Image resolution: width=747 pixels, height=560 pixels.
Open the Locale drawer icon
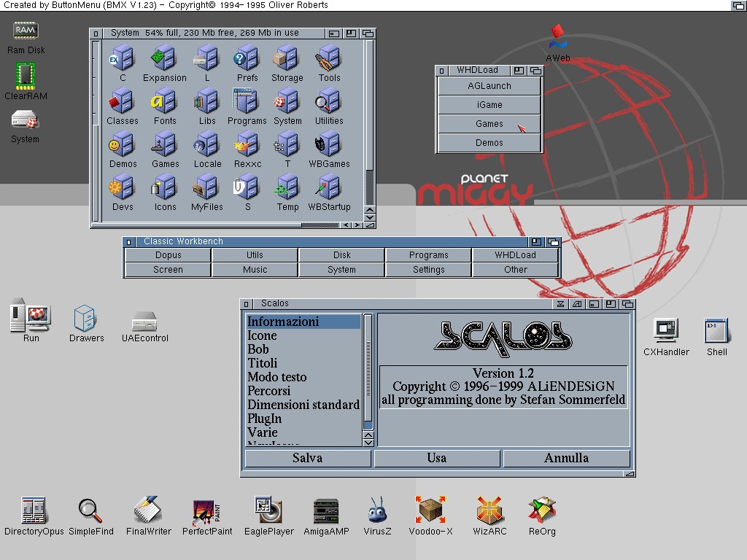[206, 144]
